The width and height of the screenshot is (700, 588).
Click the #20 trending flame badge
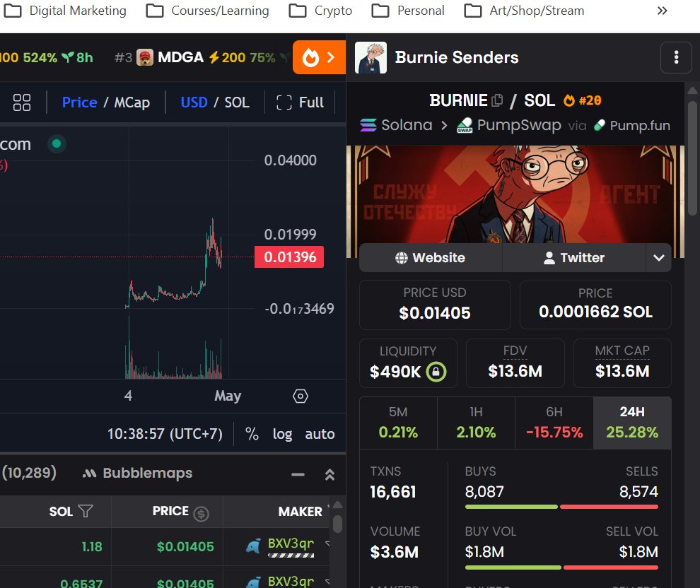[x=582, y=100]
